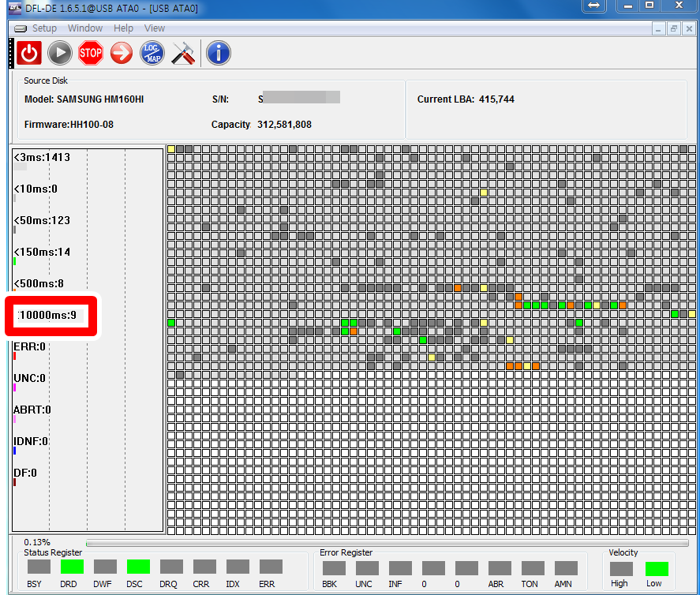Click the 'DF:0' counter
Viewport: 700px width, 595px height.
(x=25, y=473)
